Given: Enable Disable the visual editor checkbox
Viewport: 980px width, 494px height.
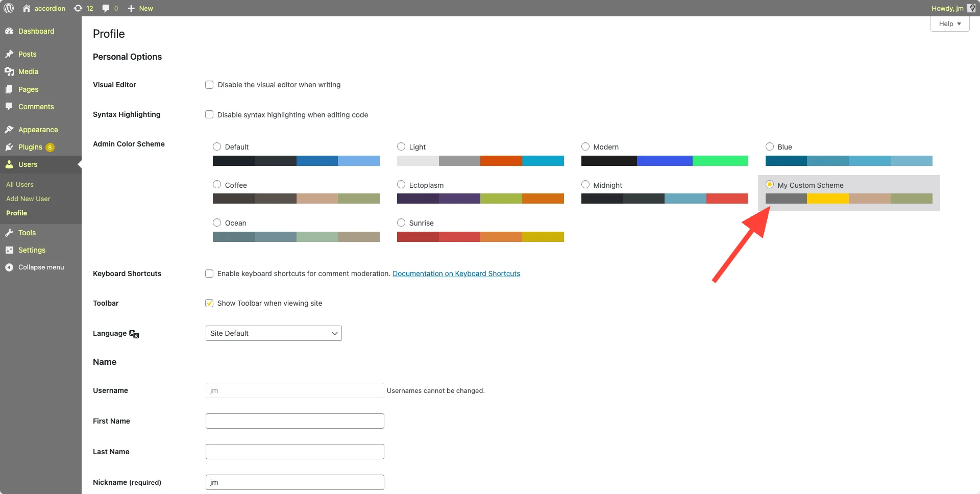Looking at the screenshot, I should pos(209,85).
